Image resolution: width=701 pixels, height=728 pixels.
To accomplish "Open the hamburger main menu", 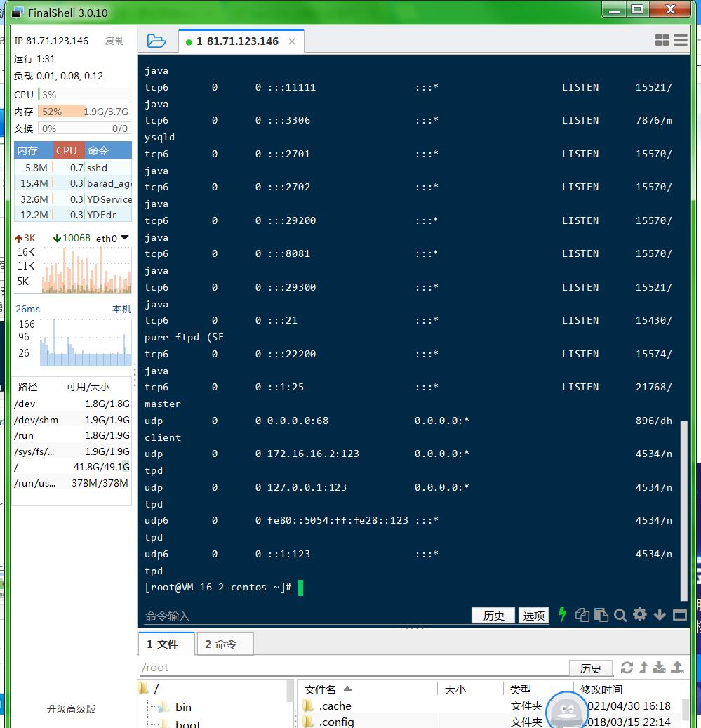I will pyautogui.click(x=681, y=41).
